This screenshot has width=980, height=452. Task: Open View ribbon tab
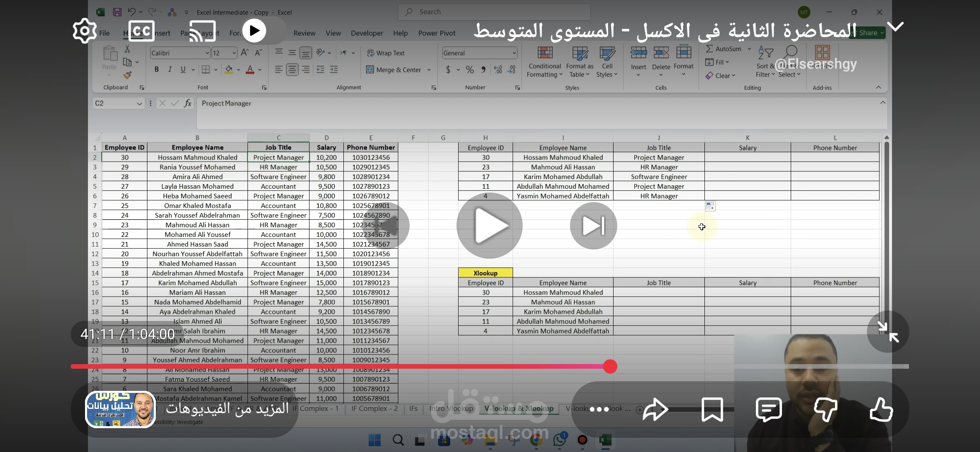coord(333,33)
